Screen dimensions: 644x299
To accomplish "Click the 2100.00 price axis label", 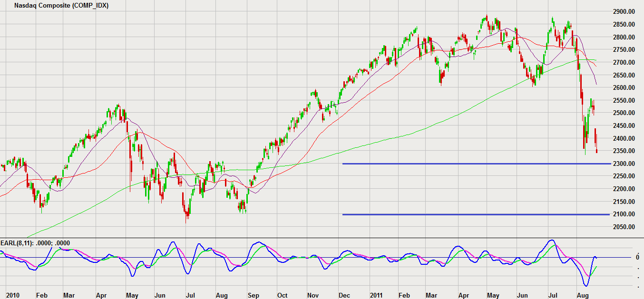I will pyautogui.click(x=623, y=214).
